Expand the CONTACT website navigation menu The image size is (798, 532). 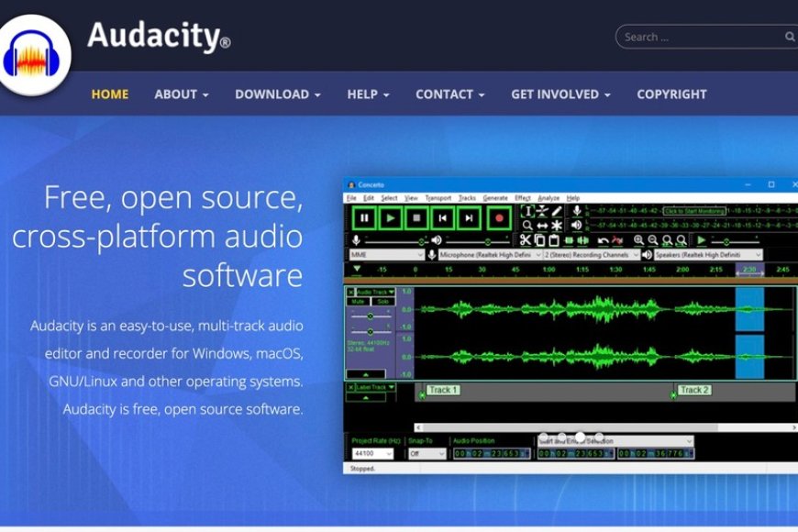[449, 94]
